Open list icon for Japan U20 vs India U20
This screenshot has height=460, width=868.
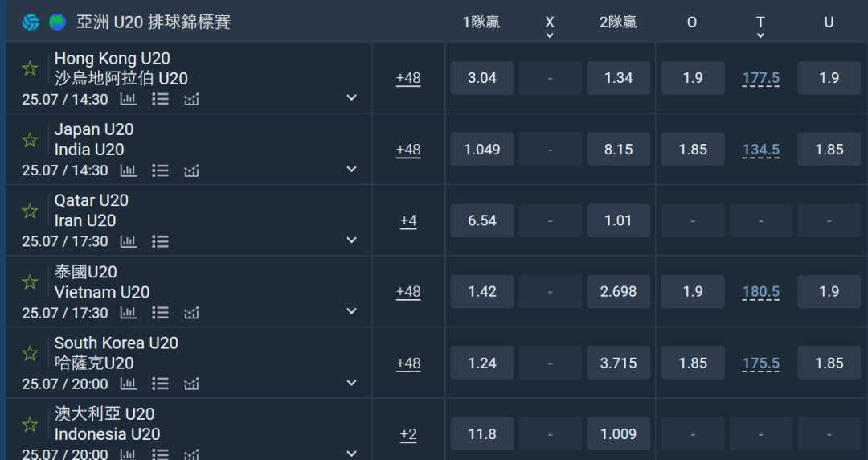point(161,170)
